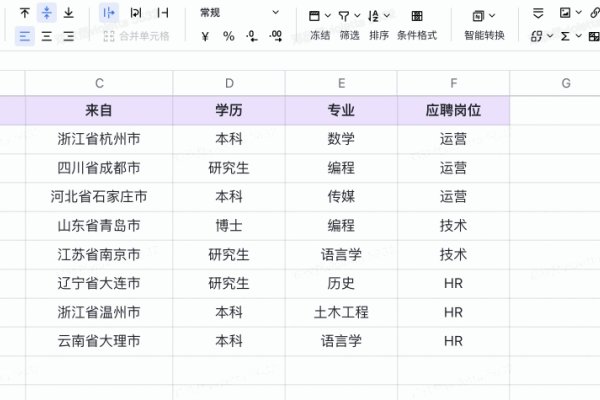Screen dimensions: 600x400
Task: Click the cell 云南省大理市
Action: pos(99,341)
